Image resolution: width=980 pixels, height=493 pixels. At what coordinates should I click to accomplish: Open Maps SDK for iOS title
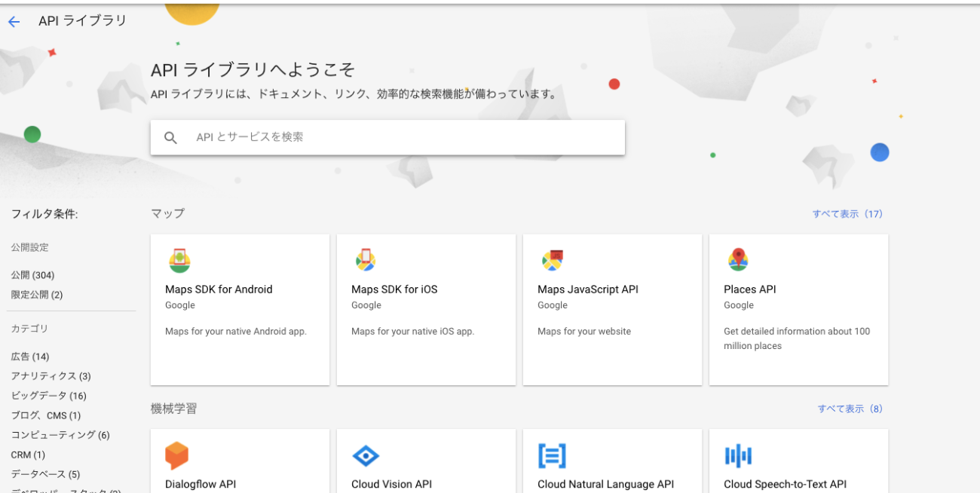(x=394, y=289)
